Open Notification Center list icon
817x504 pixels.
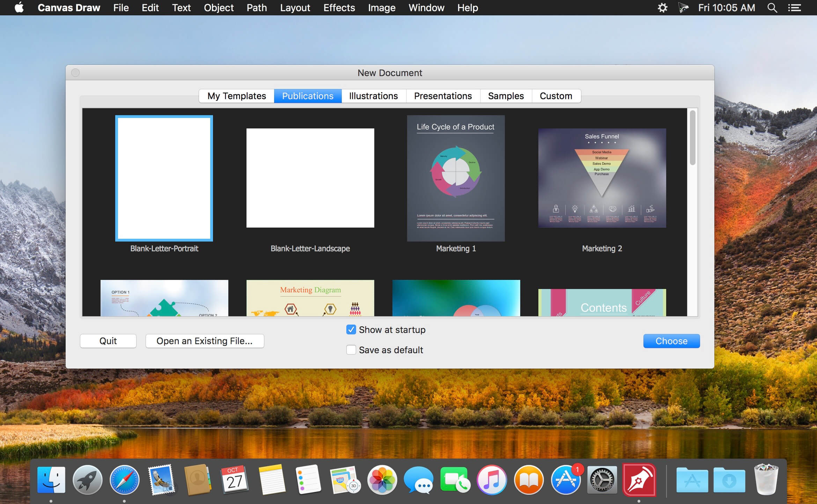(795, 8)
